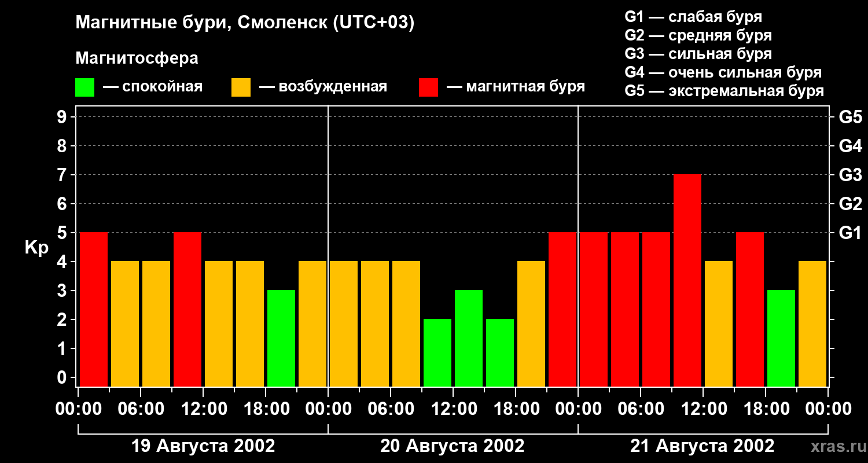Image resolution: width=868 pixels, height=463 pixels.
Task: Select the tallest red bar reaching Kp 7
Action: point(687,280)
